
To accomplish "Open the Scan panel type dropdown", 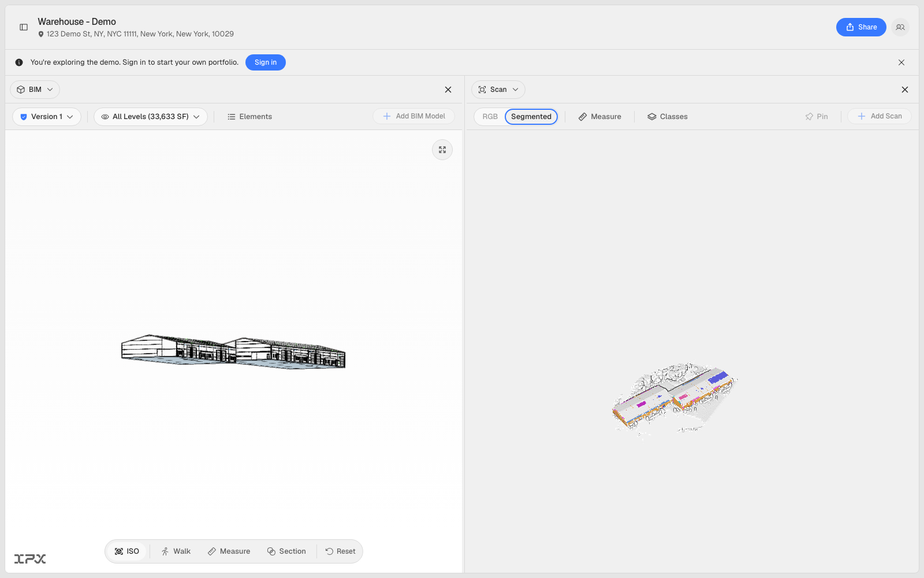I will click(498, 90).
